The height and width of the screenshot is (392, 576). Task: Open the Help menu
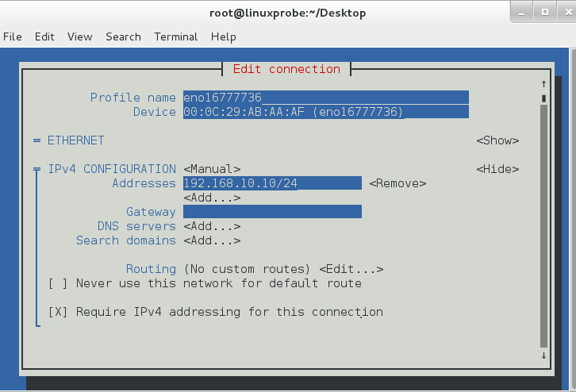pos(224,37)
